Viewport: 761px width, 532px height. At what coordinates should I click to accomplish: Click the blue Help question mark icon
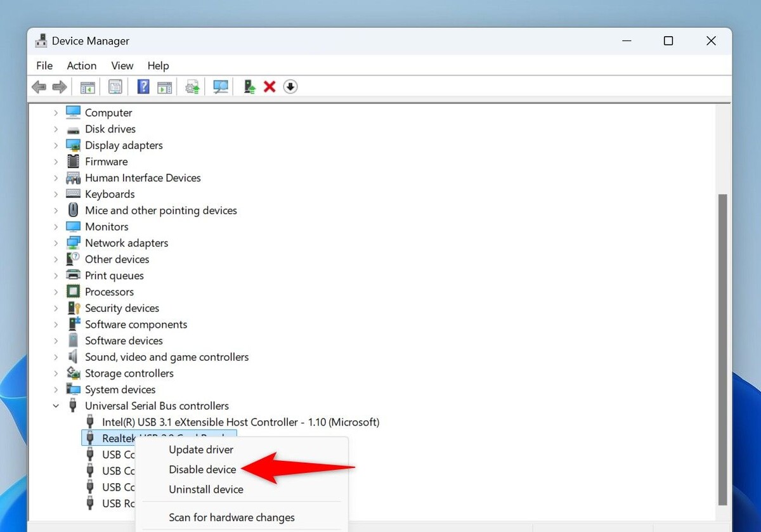pyautogui.click(x=143, y=87)
